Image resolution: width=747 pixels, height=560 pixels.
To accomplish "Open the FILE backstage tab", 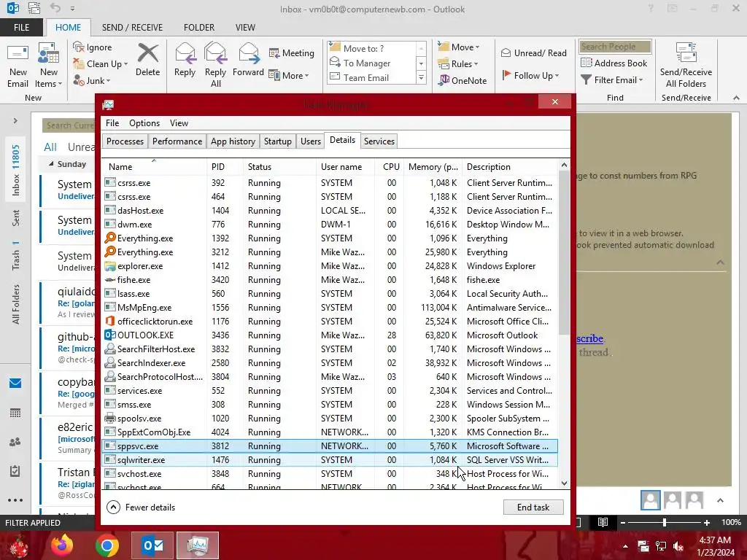I will [x=21, y=28].
